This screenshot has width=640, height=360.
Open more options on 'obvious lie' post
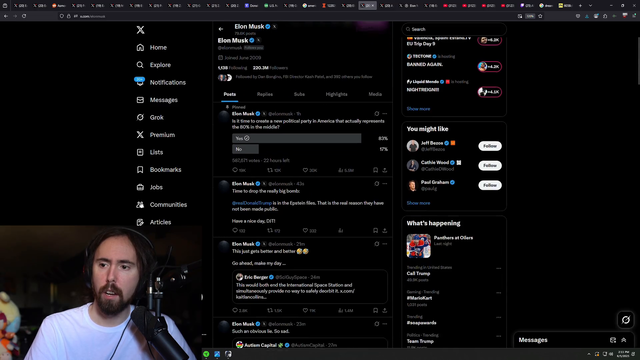[x=384, y=324]
